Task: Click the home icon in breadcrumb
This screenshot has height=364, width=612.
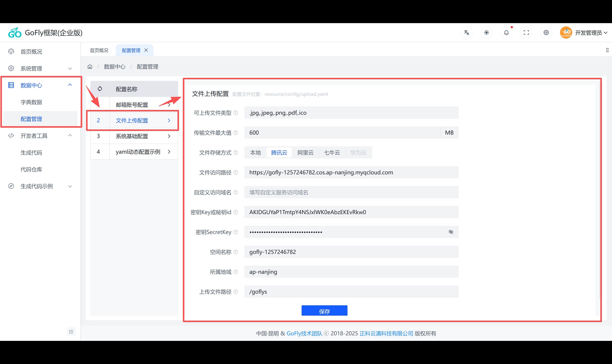Action: [x=90, y=67]
